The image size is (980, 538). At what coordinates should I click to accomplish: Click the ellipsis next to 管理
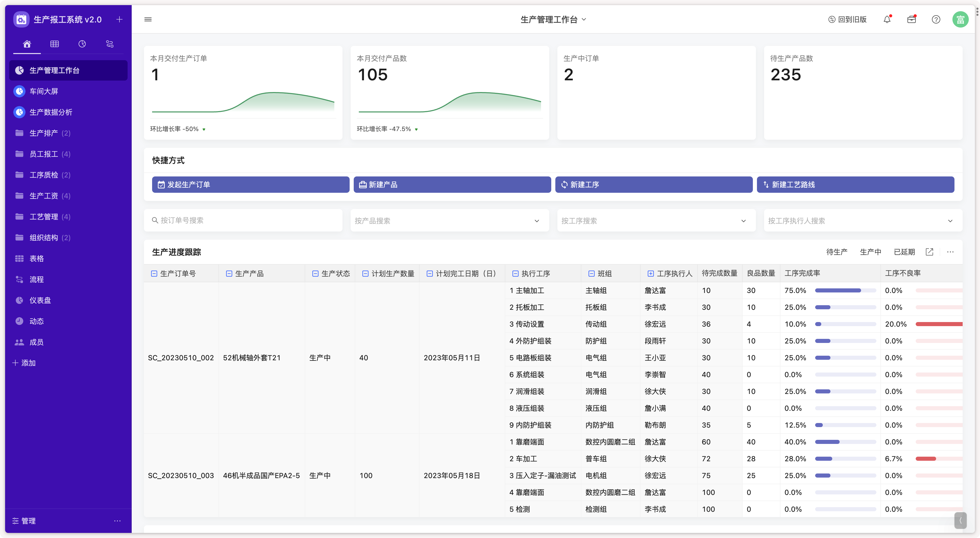point(117,521)
